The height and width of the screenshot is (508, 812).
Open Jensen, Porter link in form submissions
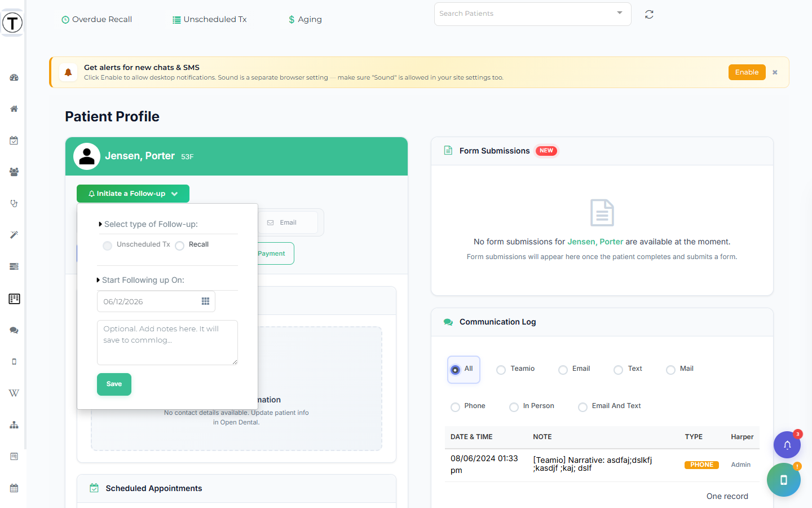(x=595, y=242)
